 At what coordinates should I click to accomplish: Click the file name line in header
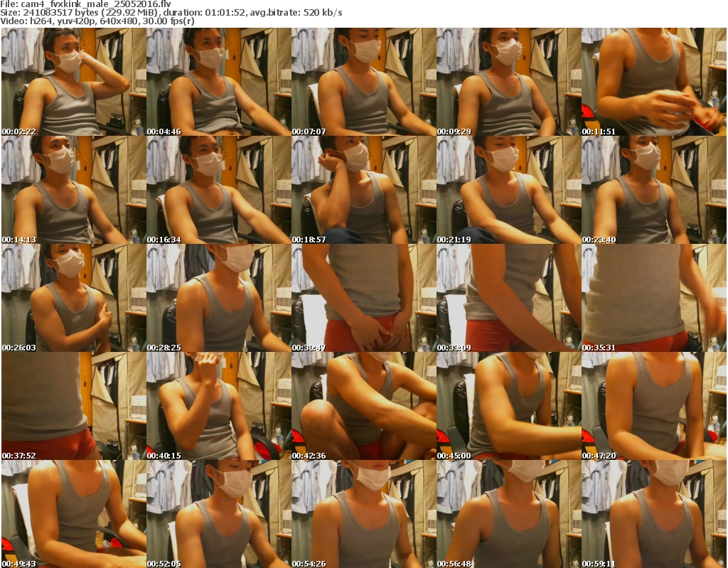coord(86,4)
